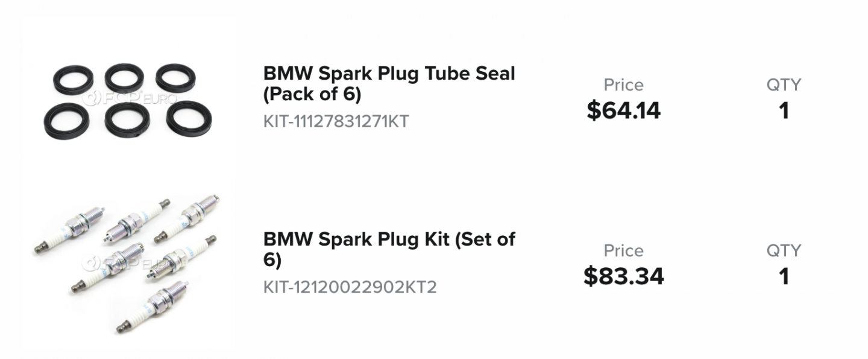Click the QTY label in tube seal row
The image size is (868, 359).
pos(784,85)
